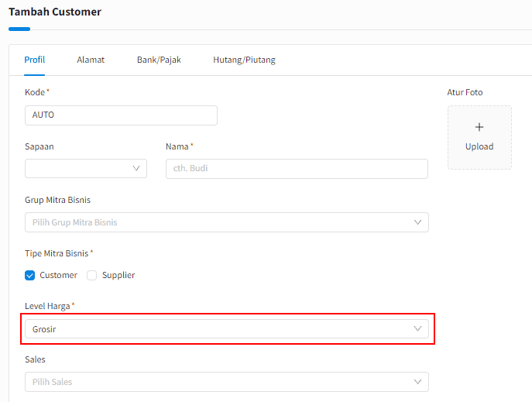Image resolution: width=532 pixels, height=402 pixels.
Task: Click the Upload text button
Action: 479,146
